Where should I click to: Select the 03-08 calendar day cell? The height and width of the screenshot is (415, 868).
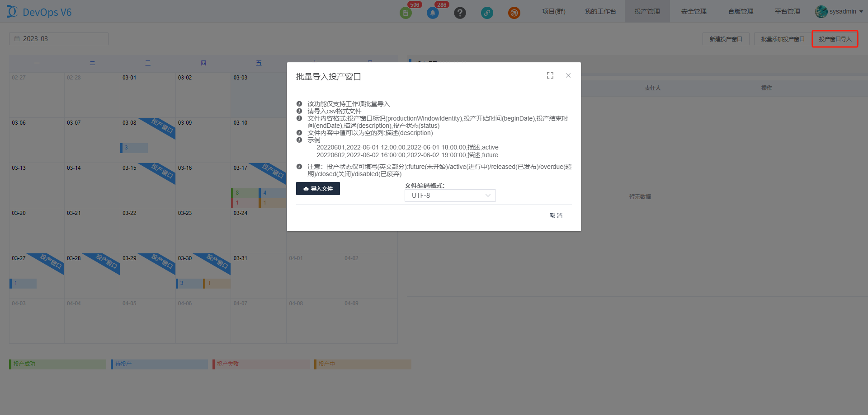(x=147, y=140)
